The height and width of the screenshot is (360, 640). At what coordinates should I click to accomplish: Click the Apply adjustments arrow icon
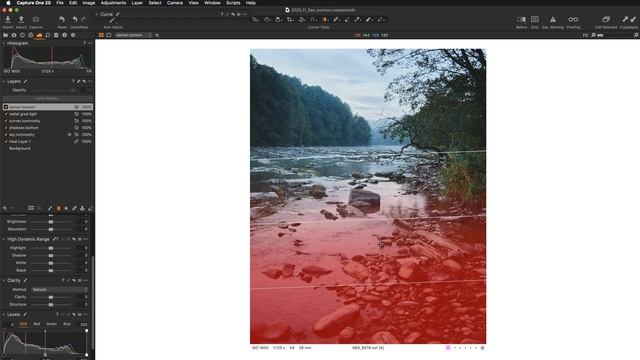tap(633, 19)
